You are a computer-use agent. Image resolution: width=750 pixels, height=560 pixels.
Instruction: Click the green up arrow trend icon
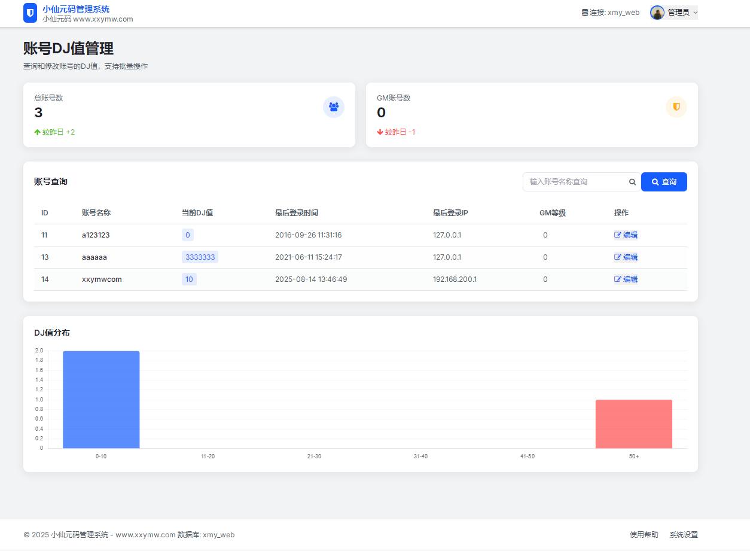coord(37,132)
